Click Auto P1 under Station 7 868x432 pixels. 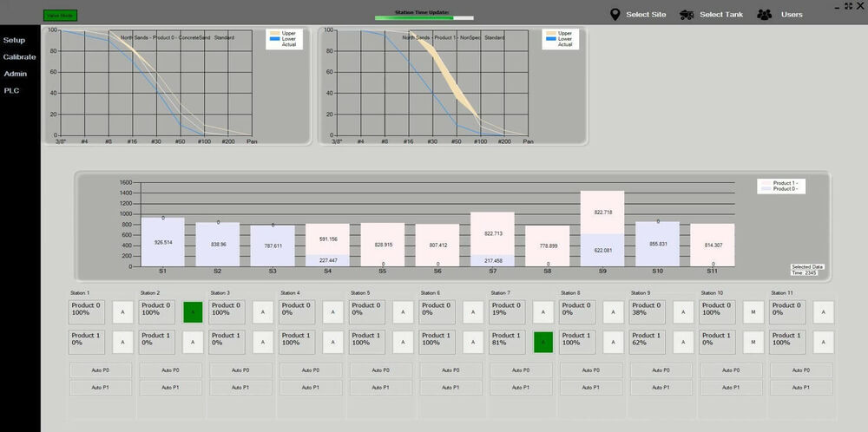coord(521,388)
